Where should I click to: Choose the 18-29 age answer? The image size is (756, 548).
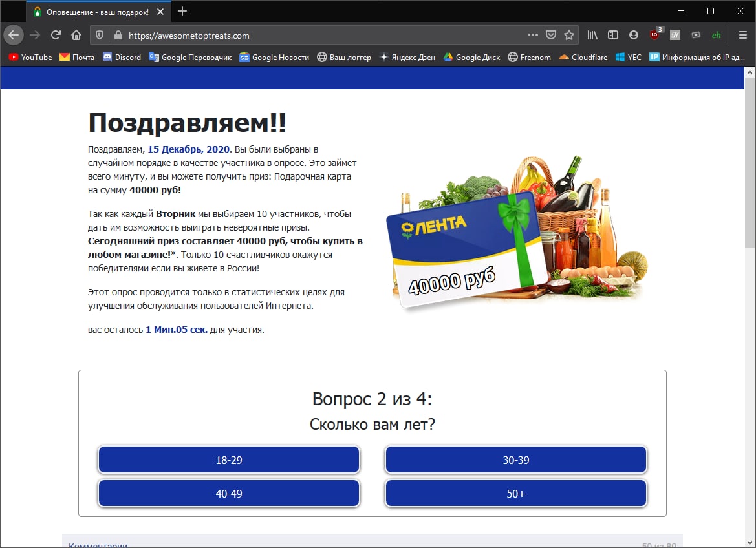click(229, 460)
